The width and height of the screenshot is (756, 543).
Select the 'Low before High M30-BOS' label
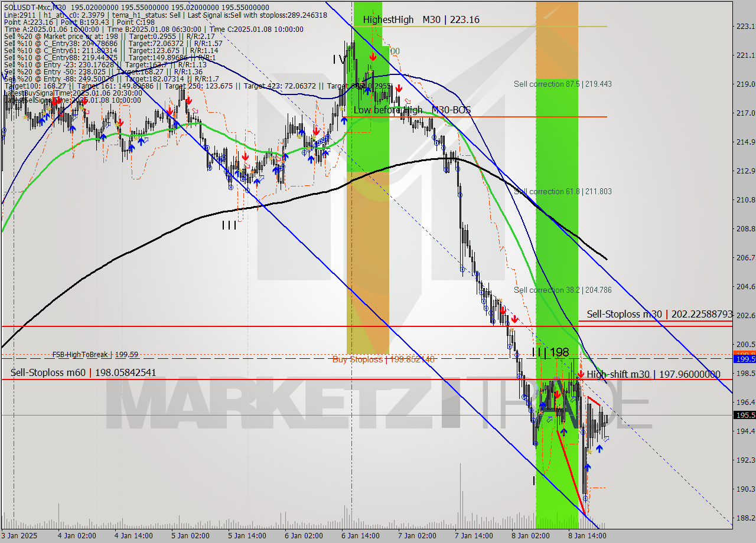click(412, 110)
